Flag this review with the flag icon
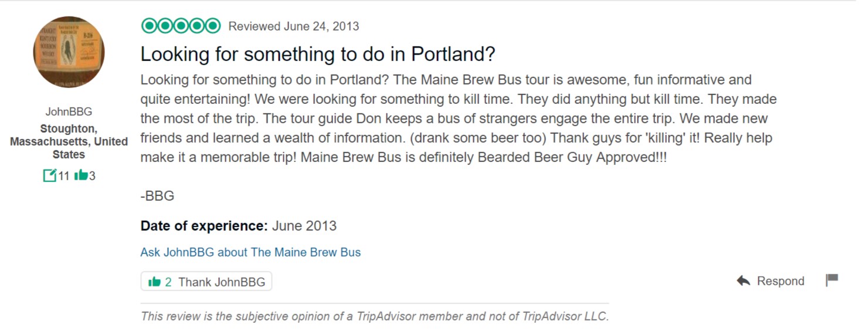The image size is (868, 334). point(832,280)
